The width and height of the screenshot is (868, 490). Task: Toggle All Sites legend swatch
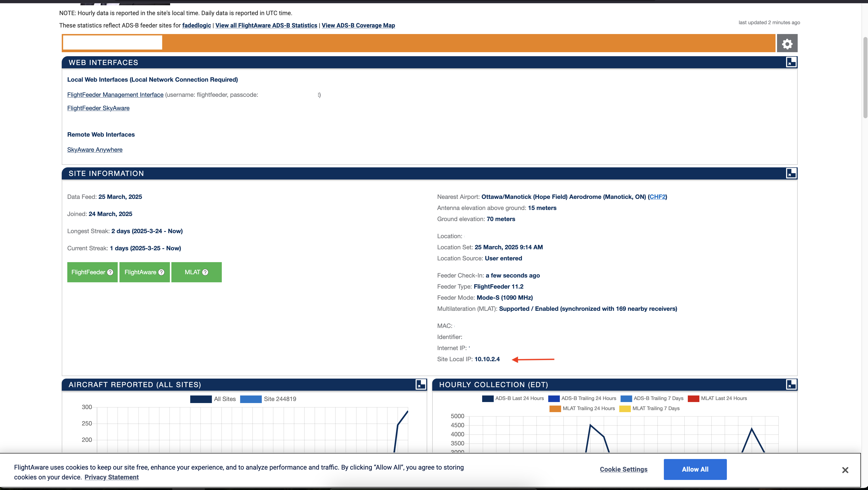coord(201,399)
